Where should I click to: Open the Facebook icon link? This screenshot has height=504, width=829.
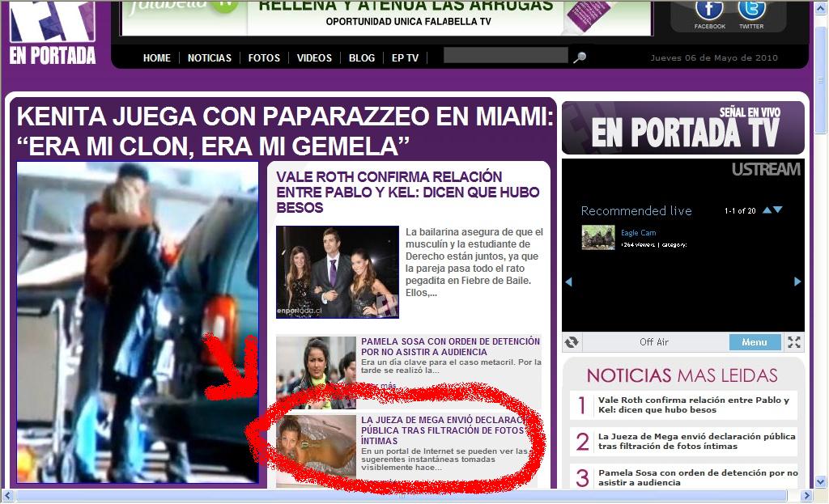click(x=709, y=11)
